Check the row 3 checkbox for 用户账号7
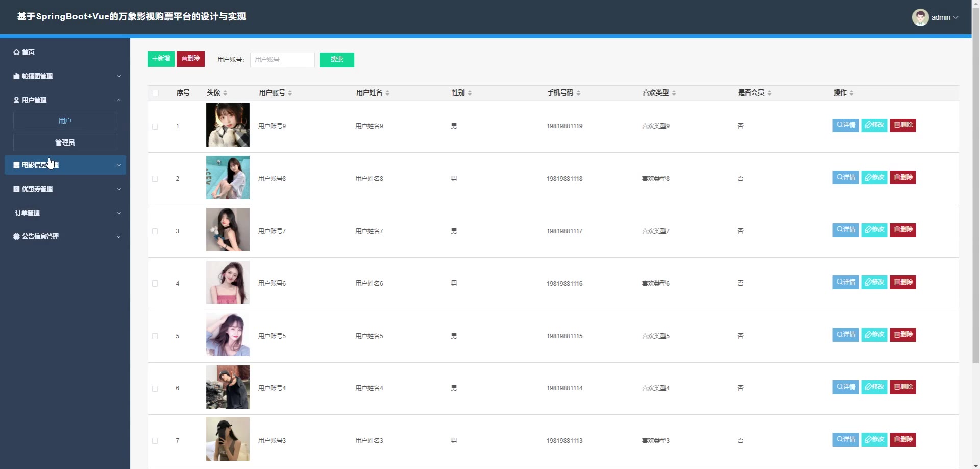The height and width of the screenshot is (469, 980). click(155, 231)
